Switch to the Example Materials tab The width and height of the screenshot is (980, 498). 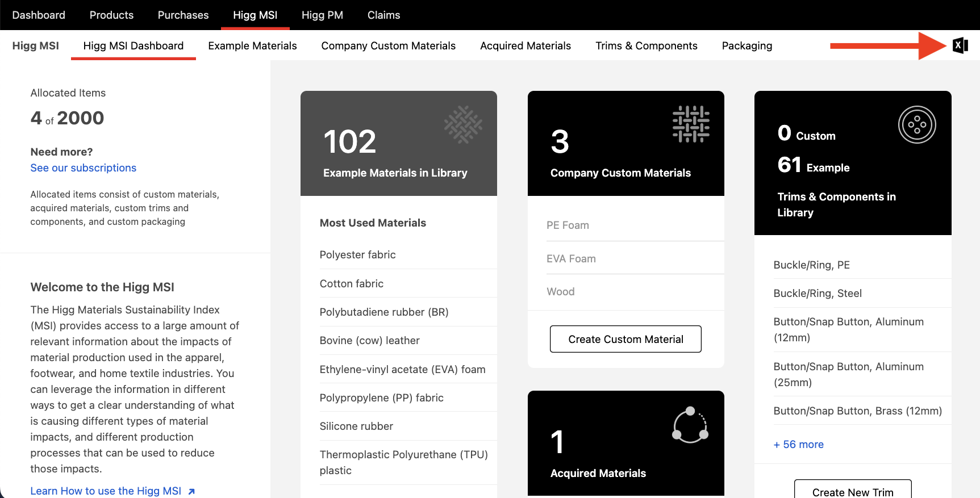(x=252, y=45)
